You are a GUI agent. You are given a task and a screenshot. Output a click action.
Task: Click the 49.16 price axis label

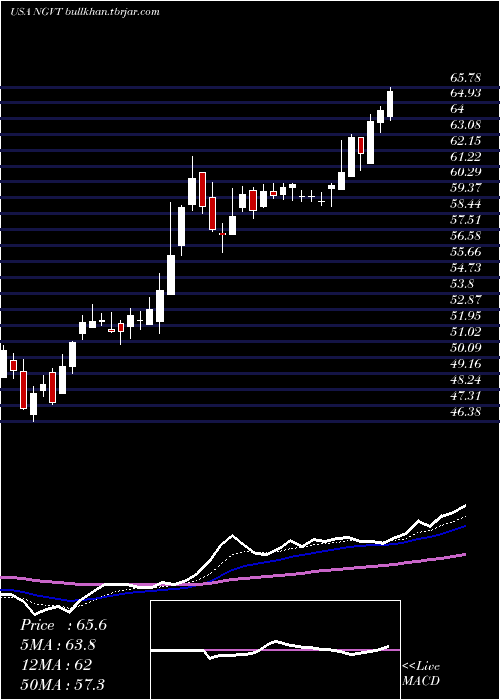(x=466, y=364)
